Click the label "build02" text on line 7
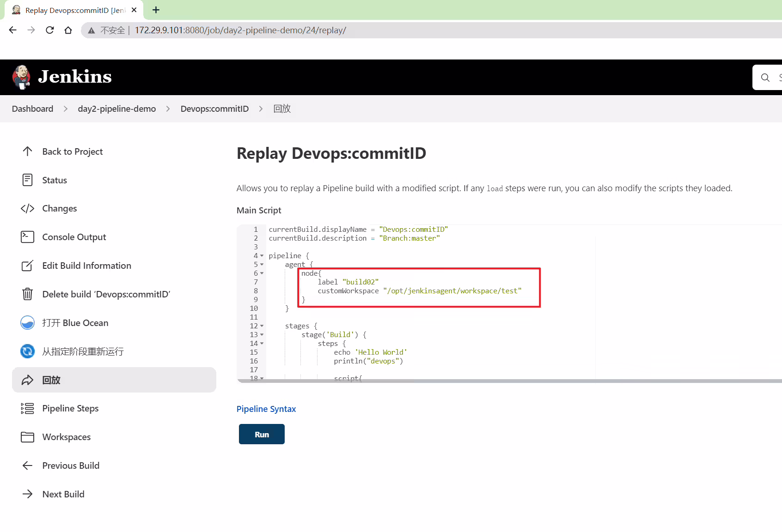 click(348, 282)
